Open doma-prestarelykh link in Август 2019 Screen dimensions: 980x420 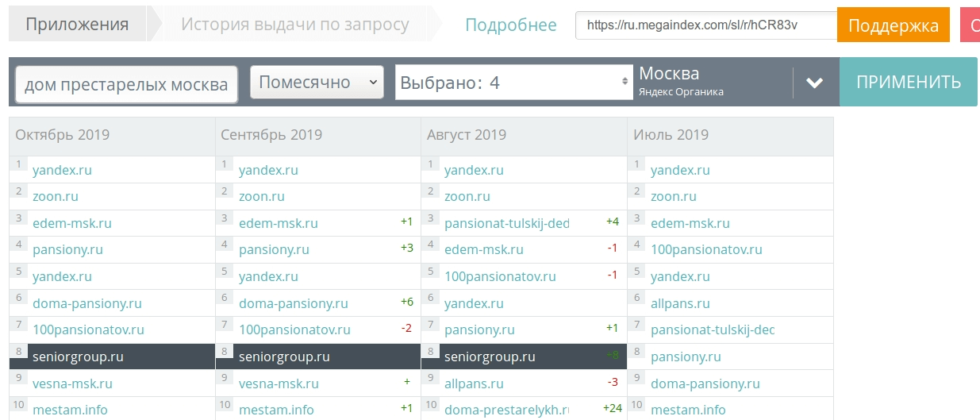pyautogui.click(x=506, y=410)
